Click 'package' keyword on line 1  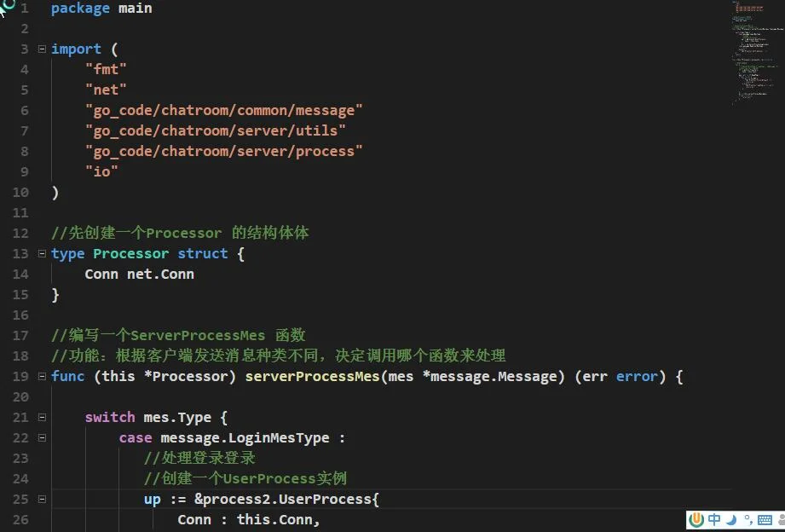[80, 9]
